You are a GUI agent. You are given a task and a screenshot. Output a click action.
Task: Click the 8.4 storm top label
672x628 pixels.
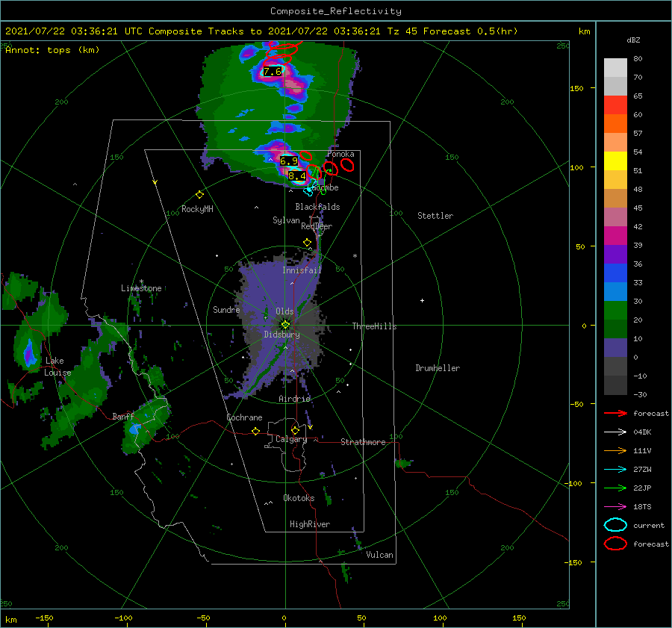click(x=297, y=175)
